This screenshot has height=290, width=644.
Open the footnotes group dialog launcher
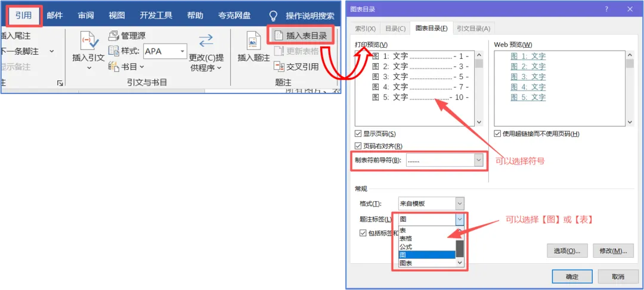60,83
